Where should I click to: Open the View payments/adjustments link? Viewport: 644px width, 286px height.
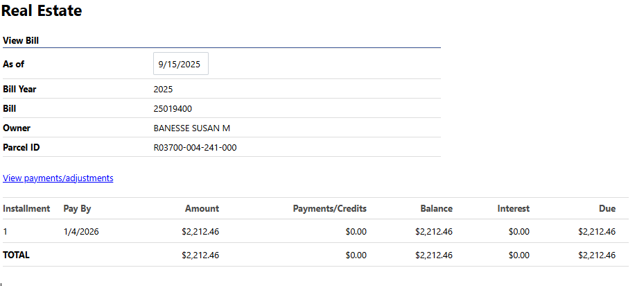coord(58,178)
